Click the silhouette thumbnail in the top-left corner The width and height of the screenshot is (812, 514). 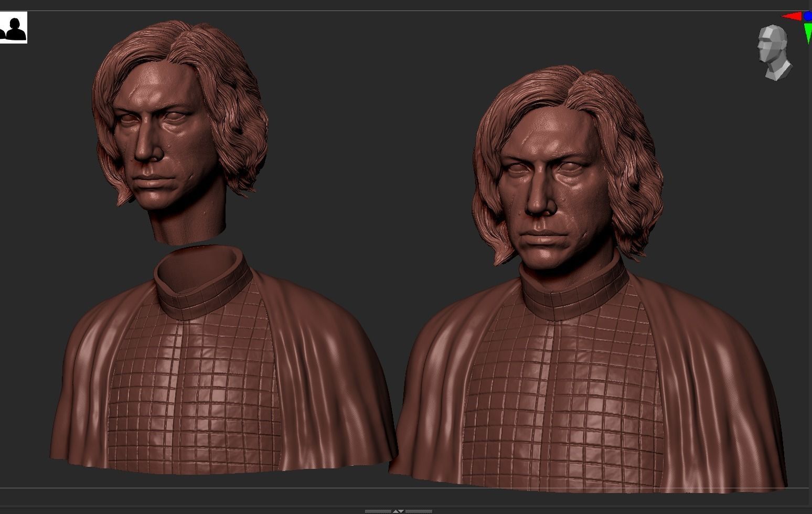tap(14, 28)
